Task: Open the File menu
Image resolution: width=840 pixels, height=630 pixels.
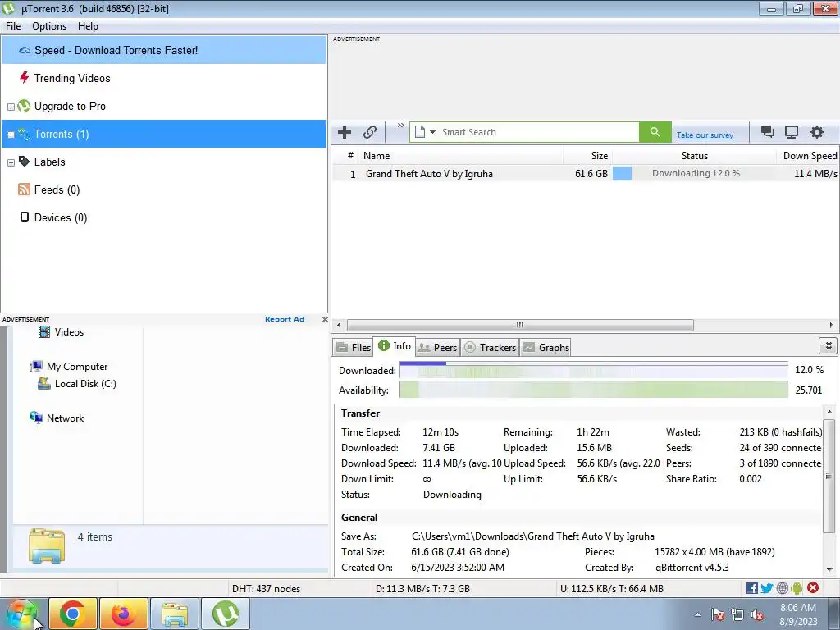Action: pos(13,26)
